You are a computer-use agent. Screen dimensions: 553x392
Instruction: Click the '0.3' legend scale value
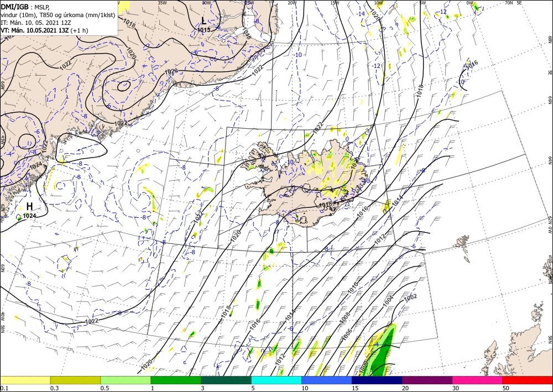pos(54,388)
